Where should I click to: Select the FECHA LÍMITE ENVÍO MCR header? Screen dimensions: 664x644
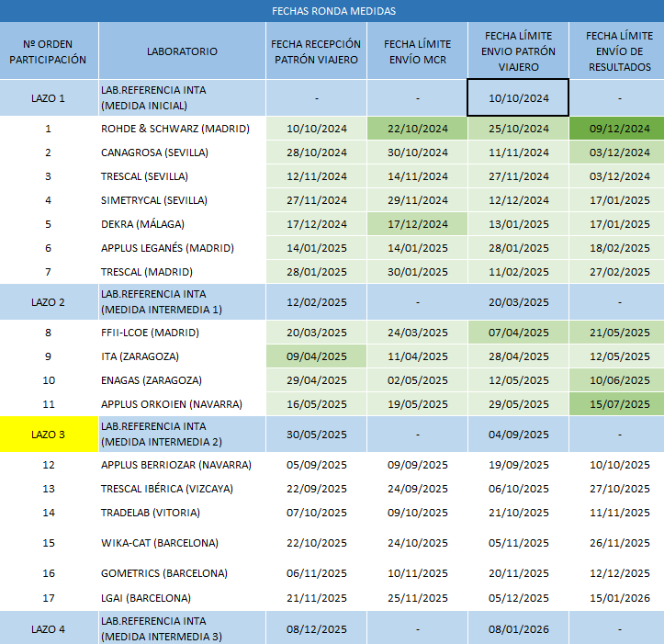click(x=418, y=51)
